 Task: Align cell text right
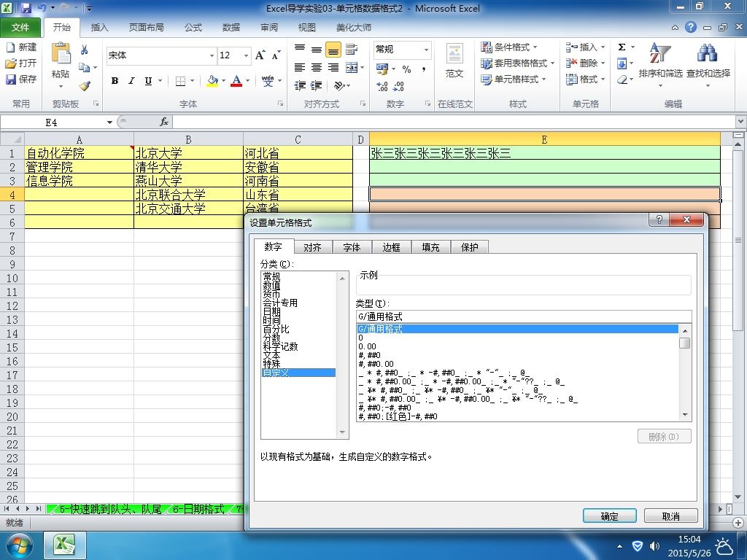point(333,68)
